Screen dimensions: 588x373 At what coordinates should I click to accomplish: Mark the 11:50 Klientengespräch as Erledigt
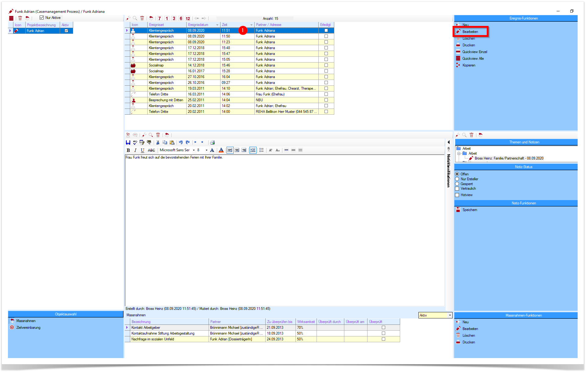[326, 36]
